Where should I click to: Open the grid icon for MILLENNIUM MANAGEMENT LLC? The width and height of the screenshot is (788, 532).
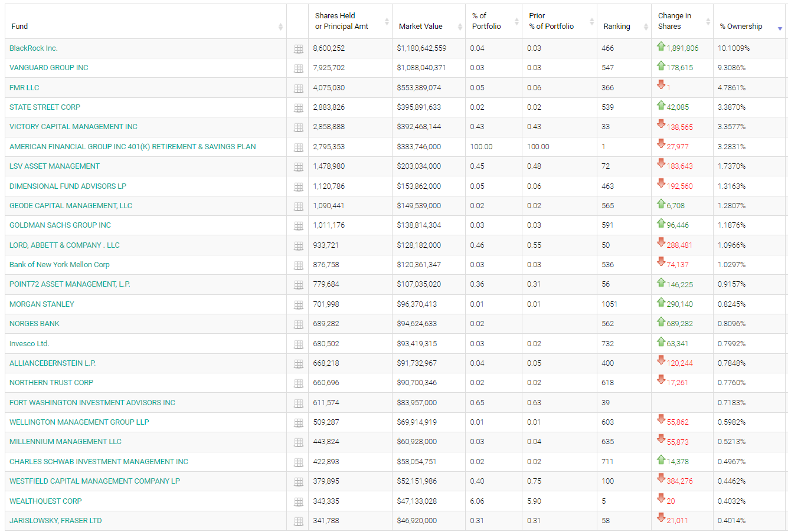click(299, 442)
